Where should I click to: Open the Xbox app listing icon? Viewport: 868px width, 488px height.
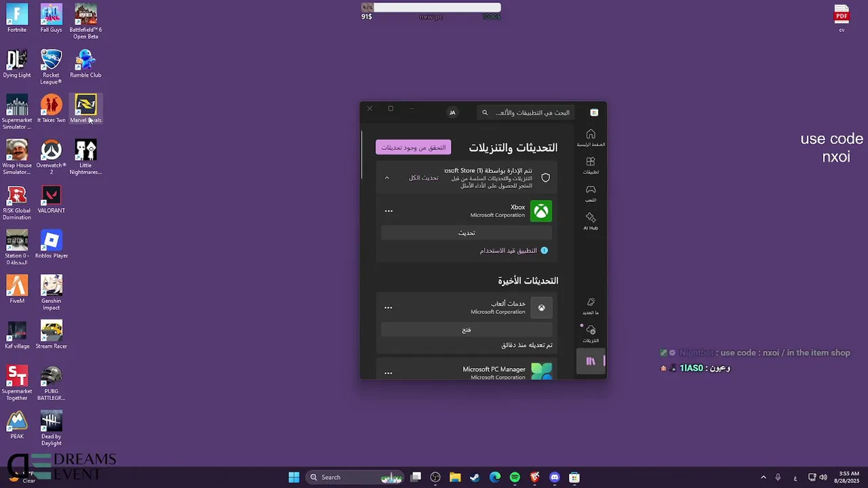(541, 211)
